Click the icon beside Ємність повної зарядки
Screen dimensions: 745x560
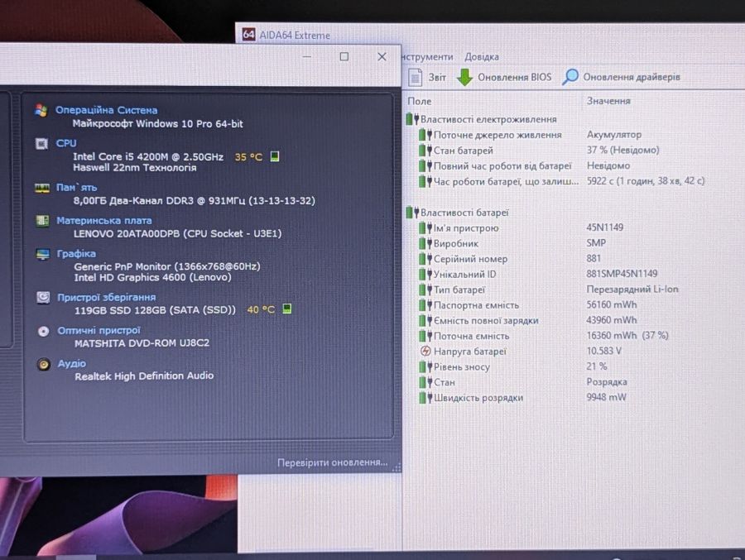click(x=425, y=321)
